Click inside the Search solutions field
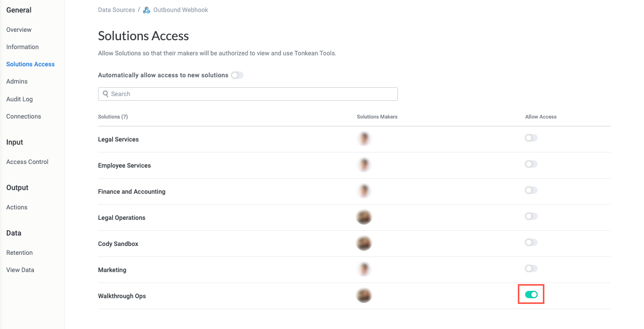 pos(248,93)
